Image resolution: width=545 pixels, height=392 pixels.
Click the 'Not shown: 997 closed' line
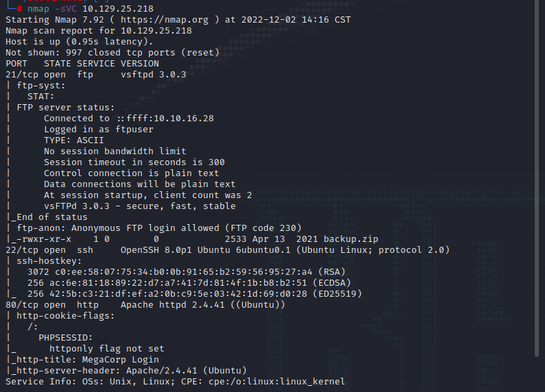112,53
